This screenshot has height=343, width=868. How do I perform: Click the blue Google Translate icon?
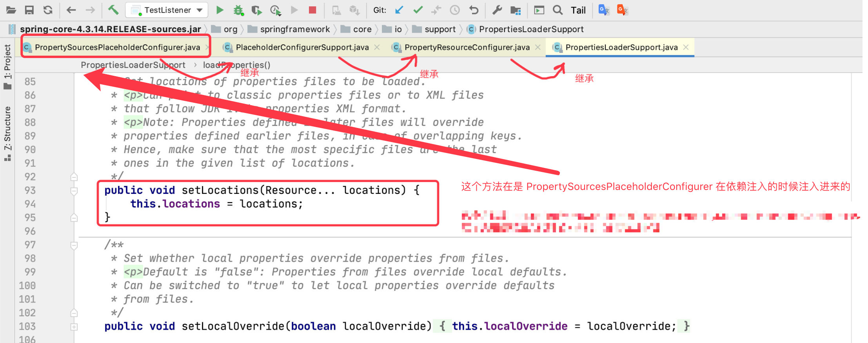pyautogui.click(x=604, y=10)
